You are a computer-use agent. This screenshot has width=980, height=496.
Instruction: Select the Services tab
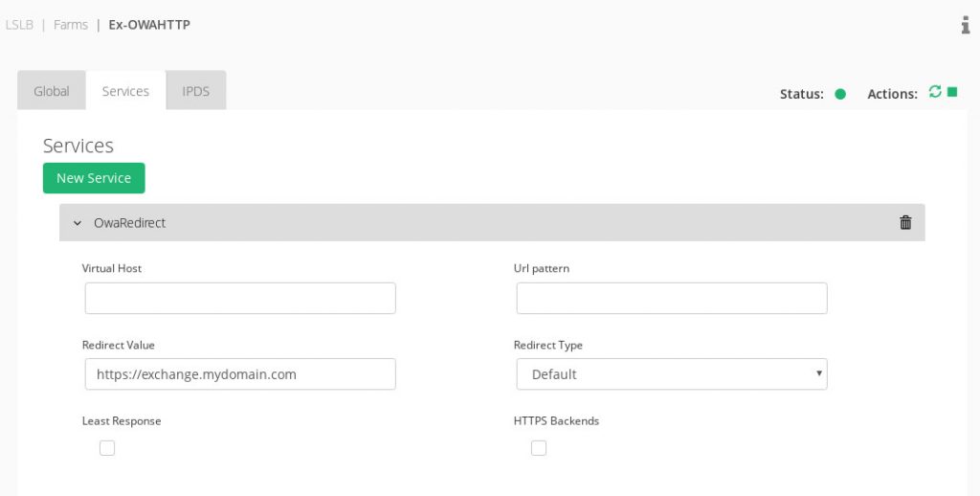pos(125,91)
